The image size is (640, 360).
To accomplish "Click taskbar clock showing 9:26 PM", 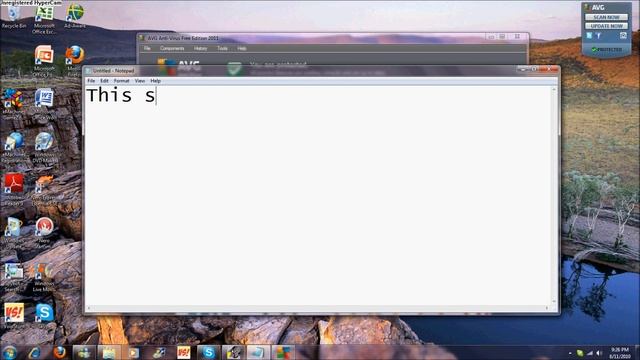I will click(620, 353).
